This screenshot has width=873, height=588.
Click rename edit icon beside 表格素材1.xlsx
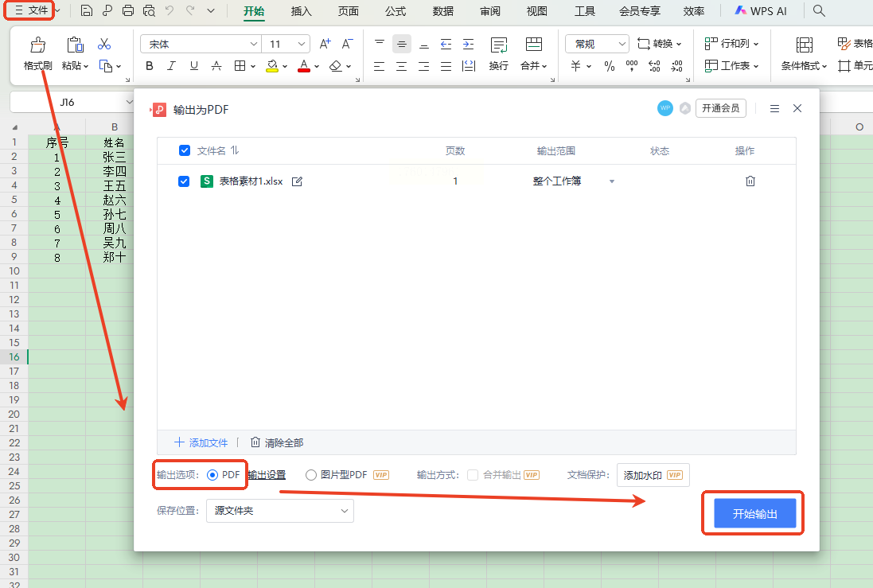(297, 181)
